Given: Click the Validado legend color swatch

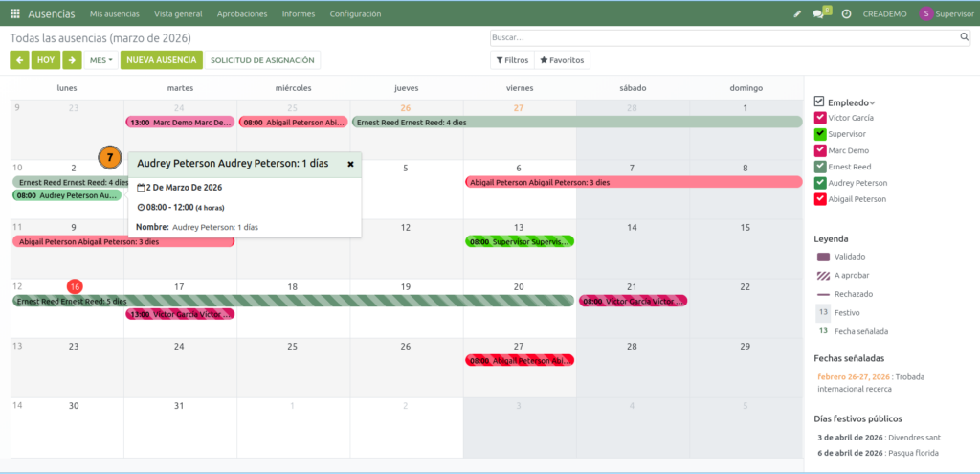Looking at the screenshot, I should click(x=823, y=257).
